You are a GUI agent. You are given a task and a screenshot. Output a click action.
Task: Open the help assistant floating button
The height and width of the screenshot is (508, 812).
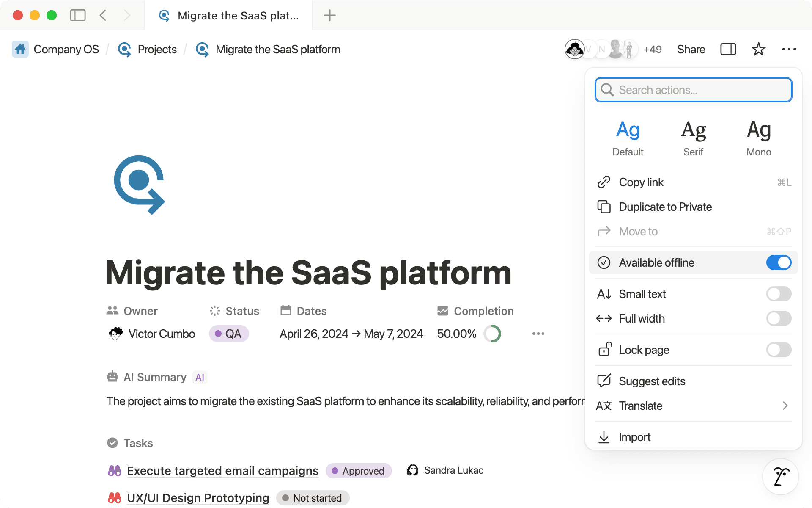pyautogui.click(x=780, y=477)
